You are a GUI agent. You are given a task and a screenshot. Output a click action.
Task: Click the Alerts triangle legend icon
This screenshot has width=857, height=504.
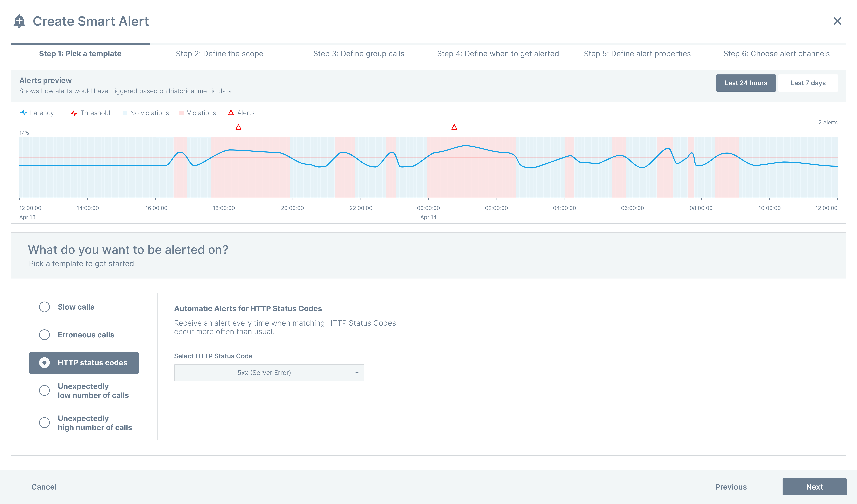tap(231, 113)
